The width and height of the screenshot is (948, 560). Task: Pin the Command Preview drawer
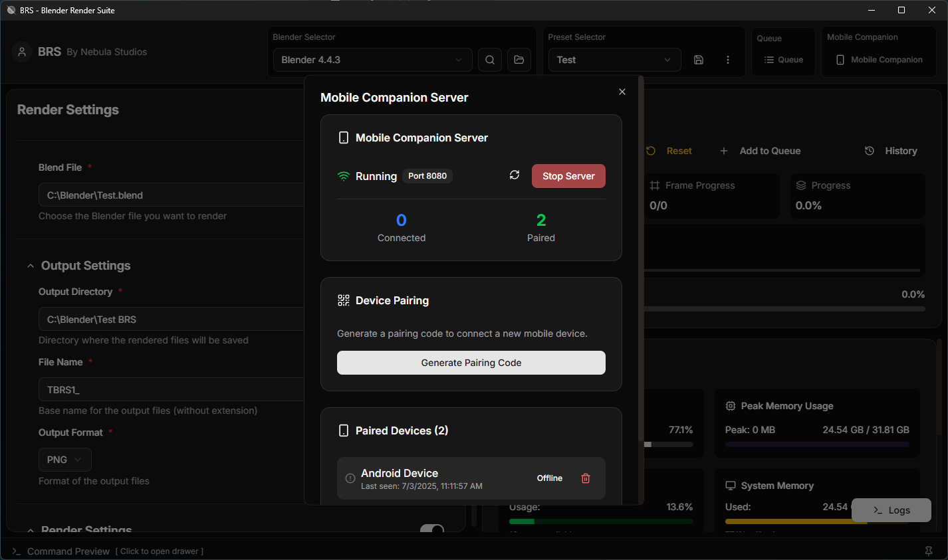929,551
